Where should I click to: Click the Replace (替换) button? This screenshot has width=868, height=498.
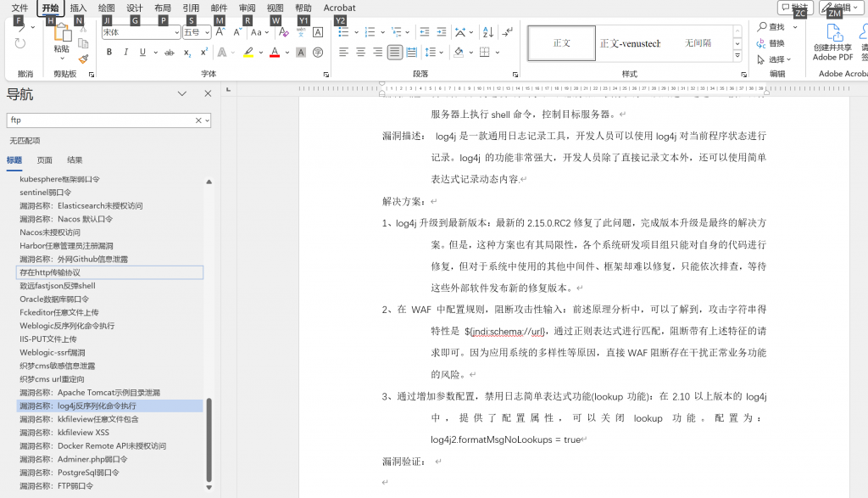(771, 43)
